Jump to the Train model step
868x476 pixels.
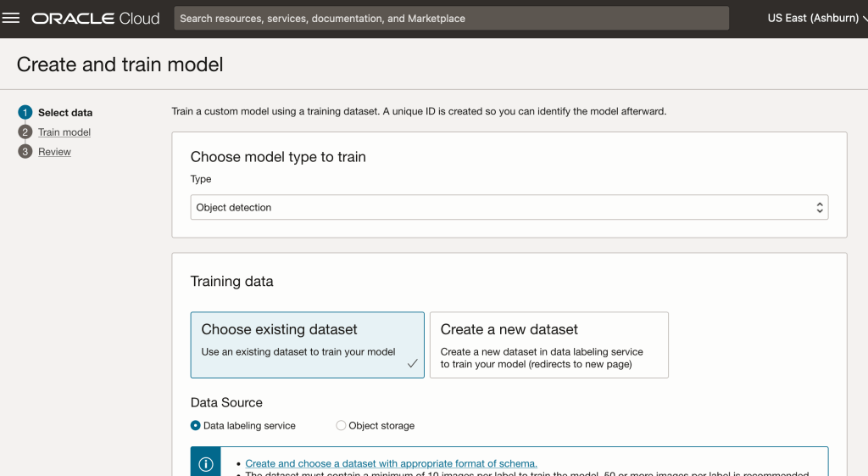point(64,132)
